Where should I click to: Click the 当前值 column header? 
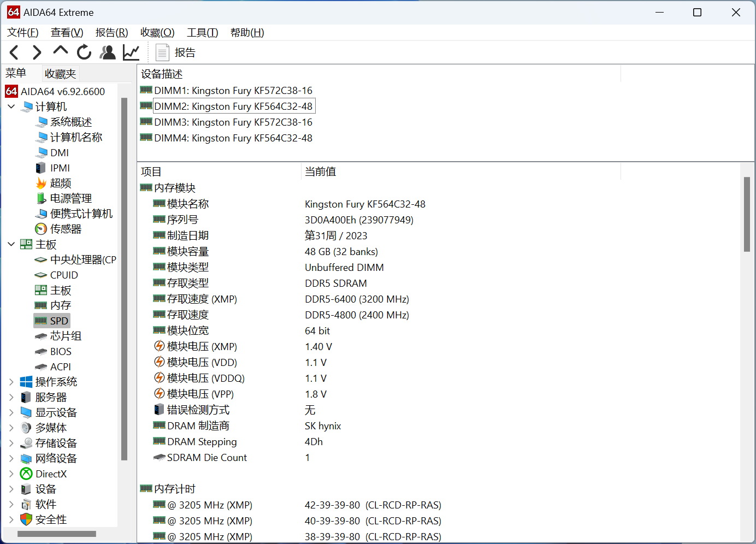460,172
